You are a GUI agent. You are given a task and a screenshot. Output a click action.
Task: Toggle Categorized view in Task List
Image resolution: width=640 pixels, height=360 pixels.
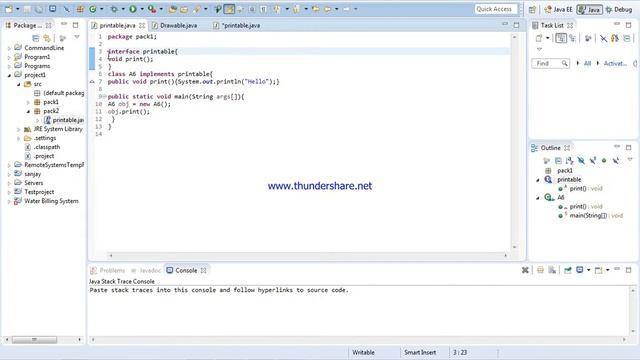[561, 38]
